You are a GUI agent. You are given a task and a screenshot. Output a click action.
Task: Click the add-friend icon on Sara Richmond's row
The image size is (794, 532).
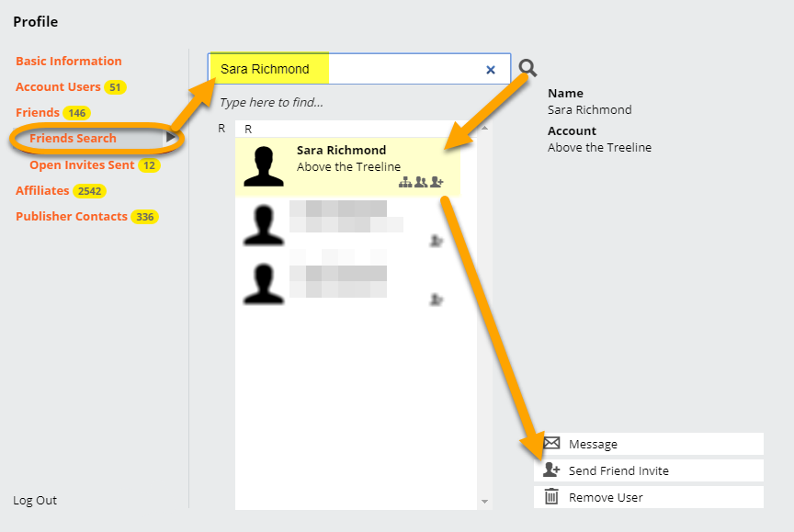[x=437, y=183]
